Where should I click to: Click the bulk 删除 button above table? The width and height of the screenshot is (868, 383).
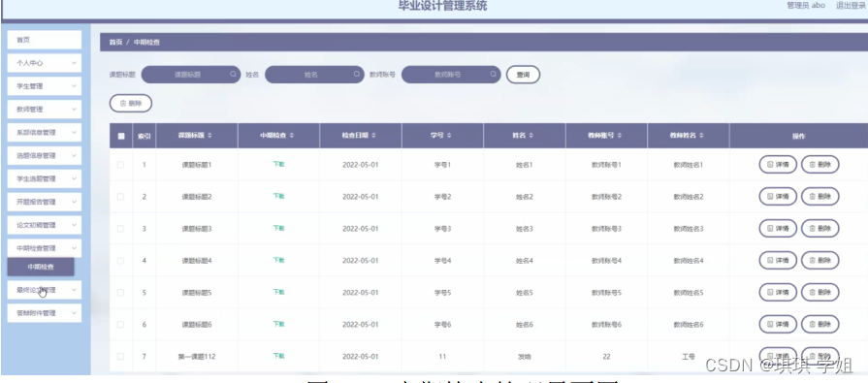(x=131, y=103)
